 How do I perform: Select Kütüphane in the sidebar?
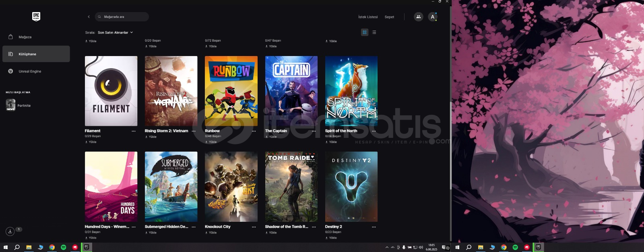36,54
